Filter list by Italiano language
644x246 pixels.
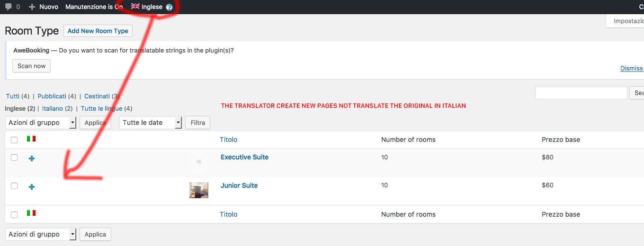tap(52, 108)
